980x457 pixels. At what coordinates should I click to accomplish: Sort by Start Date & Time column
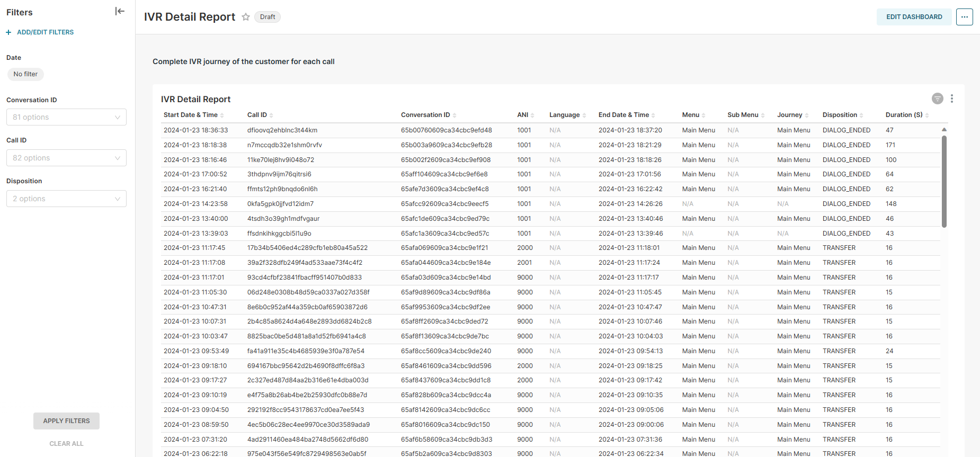(191, 115)
